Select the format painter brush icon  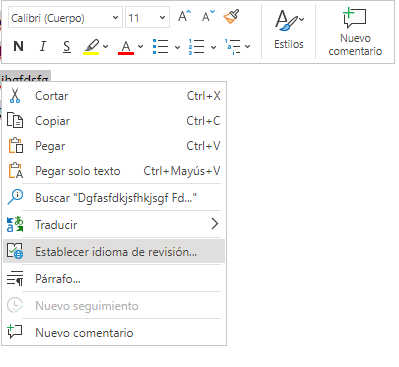(x=231, y=17)
